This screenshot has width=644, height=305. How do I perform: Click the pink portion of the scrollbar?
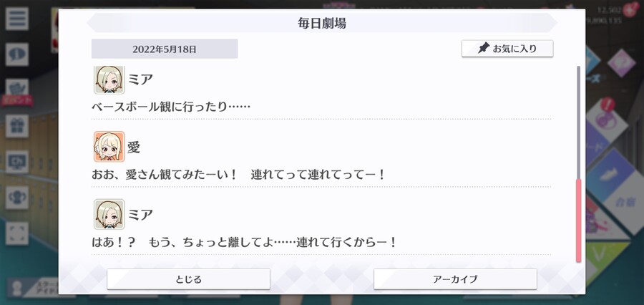coord(579,221)
